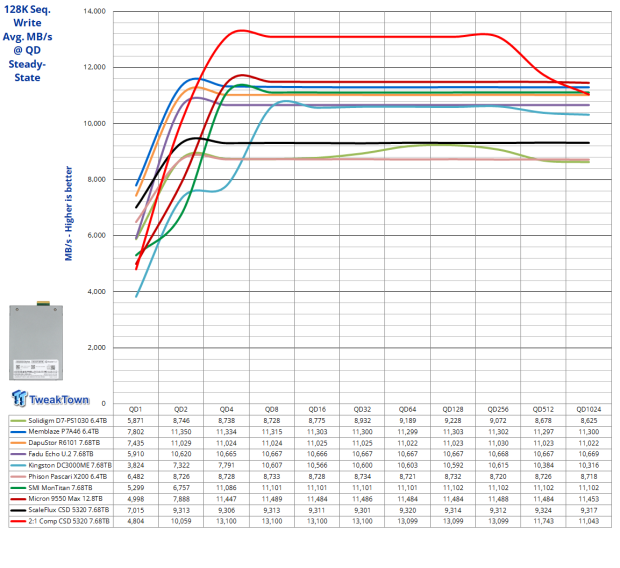Click the QD64 column header

(407, 409)
